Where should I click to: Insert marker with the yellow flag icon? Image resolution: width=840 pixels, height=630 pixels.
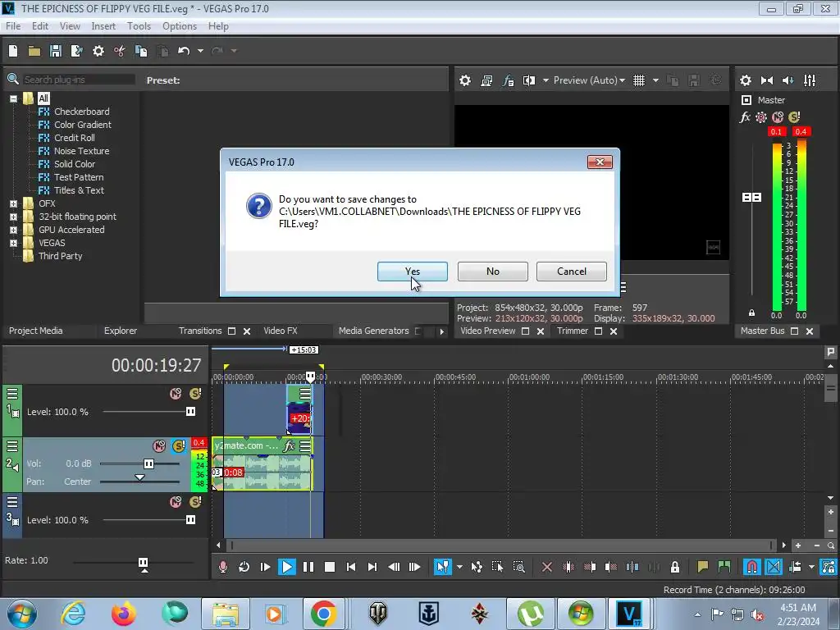coord(702,567)
